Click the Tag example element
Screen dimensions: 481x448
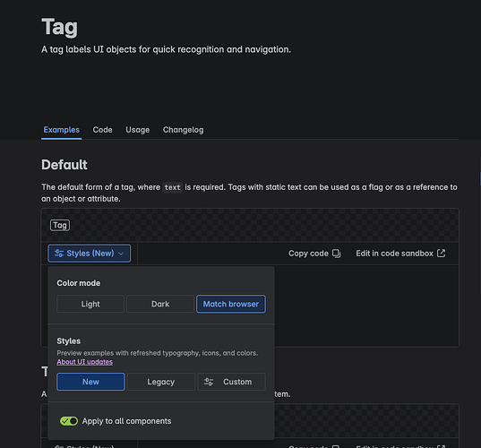[x=60, y=225]
